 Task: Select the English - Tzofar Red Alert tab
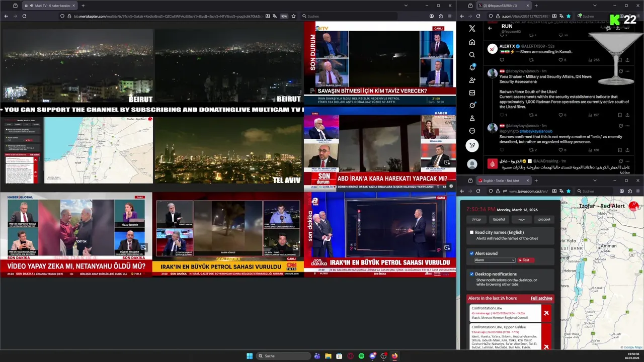[504, 180]
